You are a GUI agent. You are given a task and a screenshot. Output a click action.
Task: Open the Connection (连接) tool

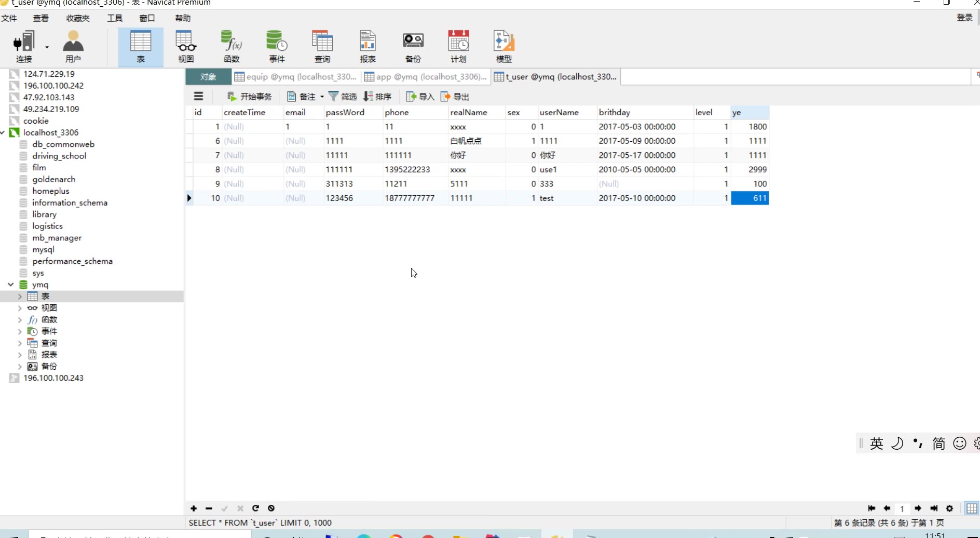pyautogui.click(x=23, y=47)
